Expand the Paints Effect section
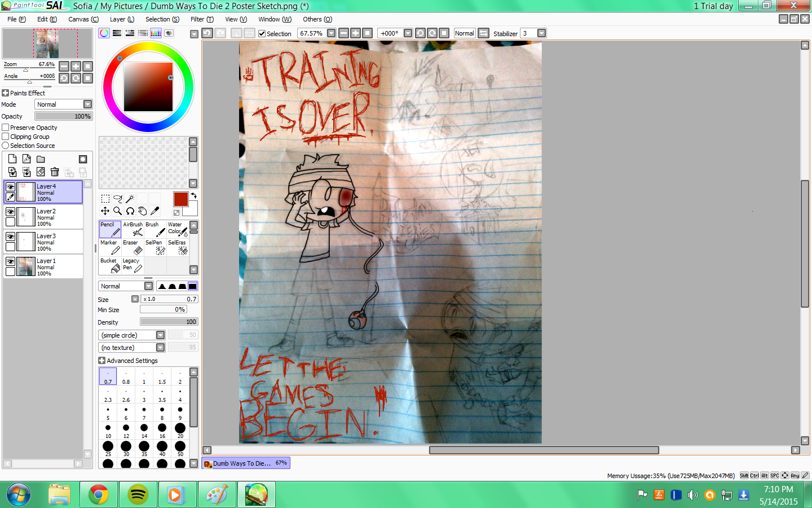Screen dimensions: 812x508 tap(6, 93)
